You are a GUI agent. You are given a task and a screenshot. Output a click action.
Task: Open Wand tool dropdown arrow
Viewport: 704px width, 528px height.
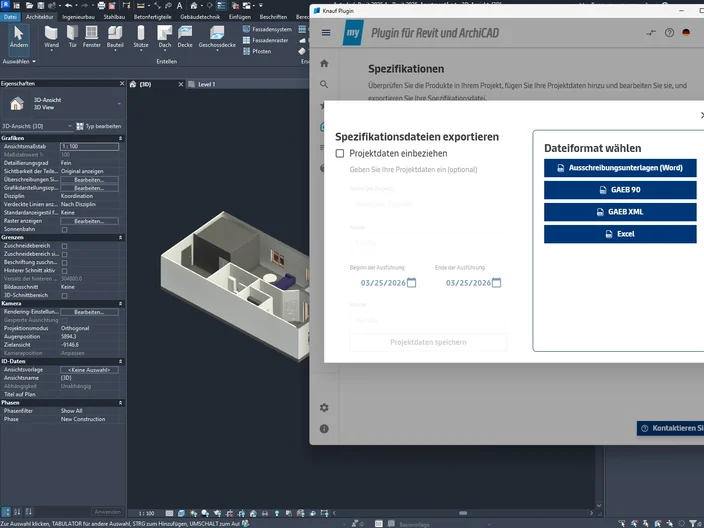point(51,50)
